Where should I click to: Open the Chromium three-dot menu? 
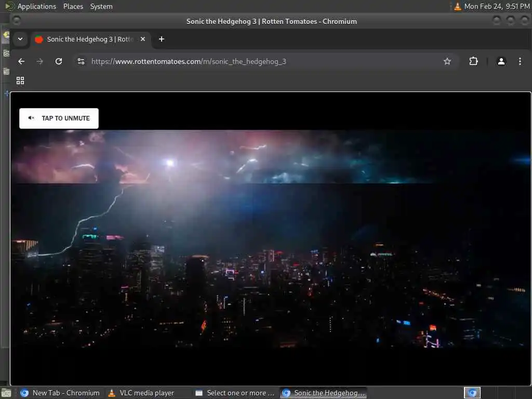click(520, 61)
